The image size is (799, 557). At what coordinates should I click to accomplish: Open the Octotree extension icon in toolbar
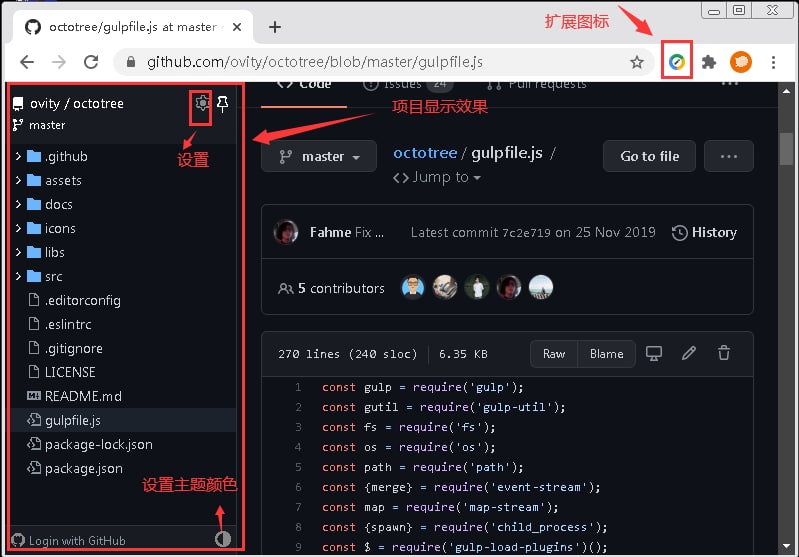(x=677, y=62)
